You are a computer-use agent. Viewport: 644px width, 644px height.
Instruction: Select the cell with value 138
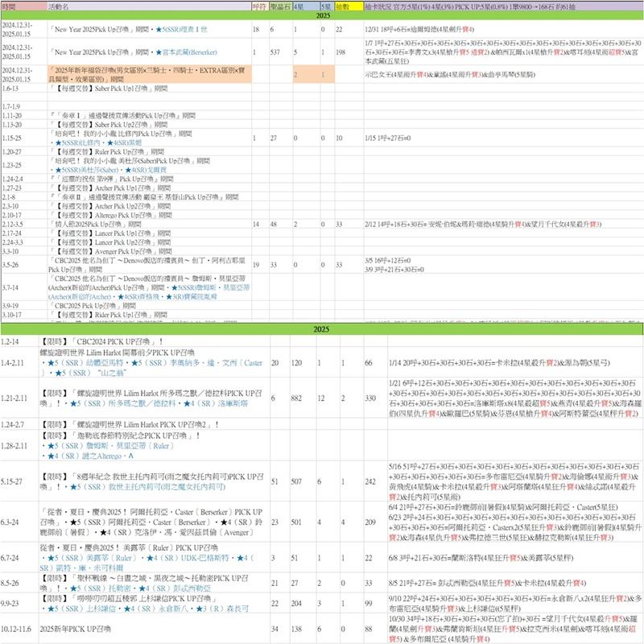pos(304,629)
